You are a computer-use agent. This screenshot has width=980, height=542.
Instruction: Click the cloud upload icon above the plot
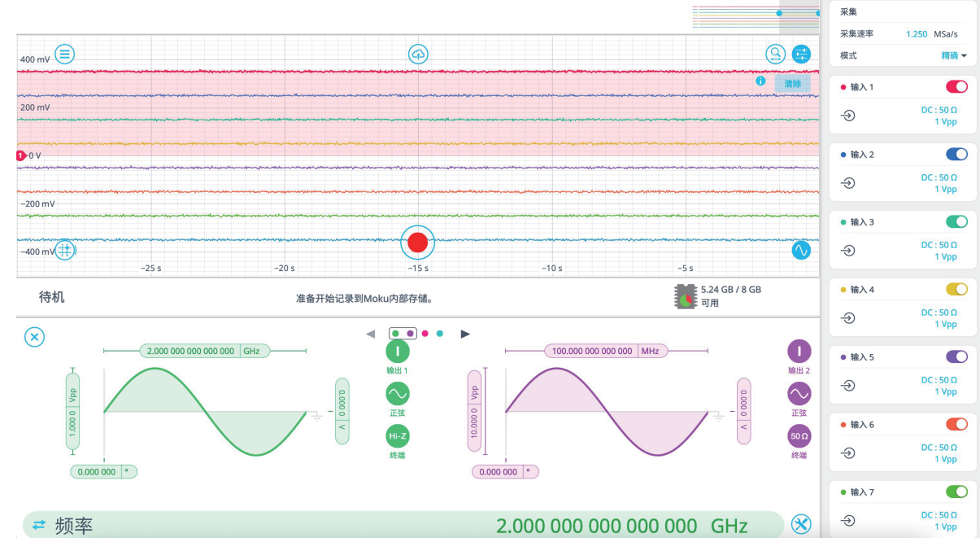[418, 55]
